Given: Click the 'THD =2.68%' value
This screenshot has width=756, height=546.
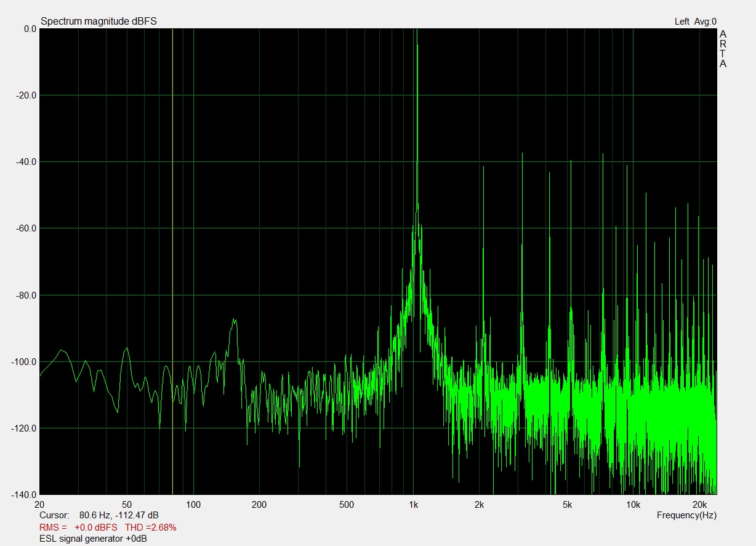Looking at the screenshot, I should click(x=151, y=527).
